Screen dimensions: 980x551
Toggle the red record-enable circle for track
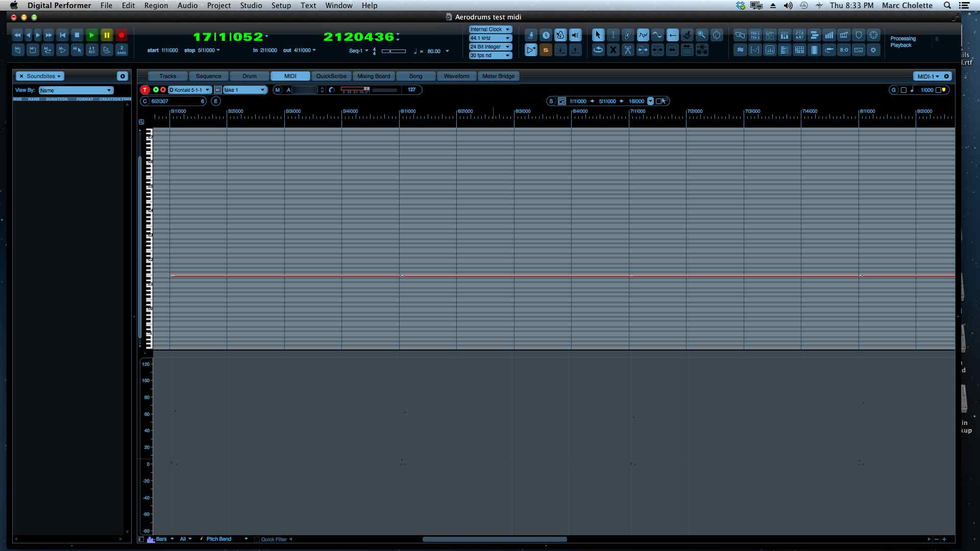click(163, 90)
